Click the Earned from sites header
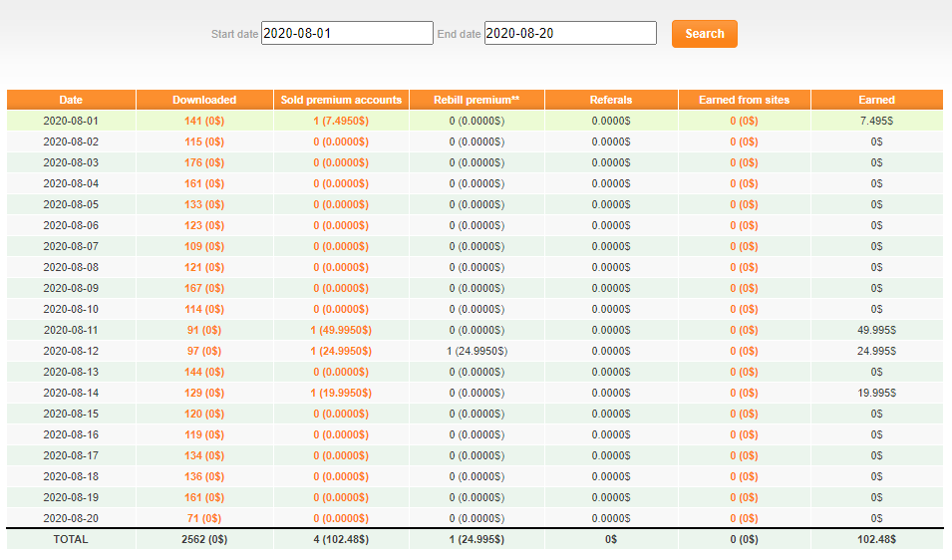This screenshot has width=952, height=560. click(745, 100)
